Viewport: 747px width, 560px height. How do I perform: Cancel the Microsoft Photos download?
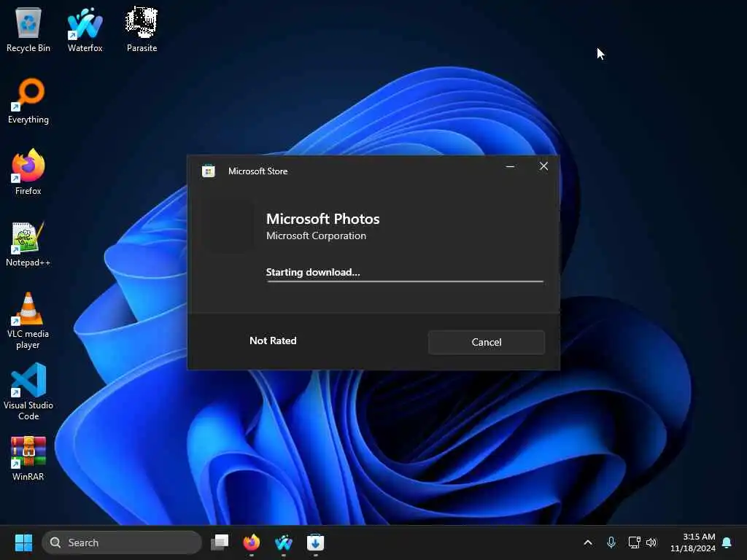(486, 342)
